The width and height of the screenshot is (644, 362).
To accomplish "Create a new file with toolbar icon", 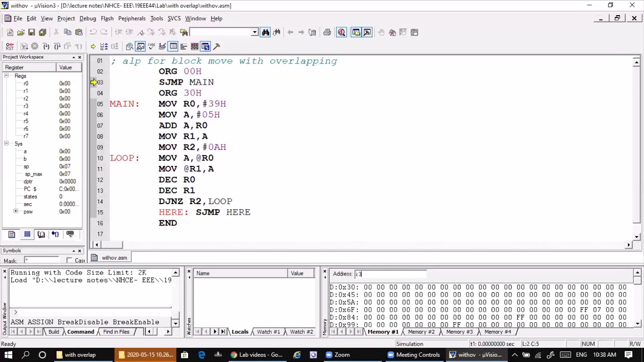I will point(10,32).
